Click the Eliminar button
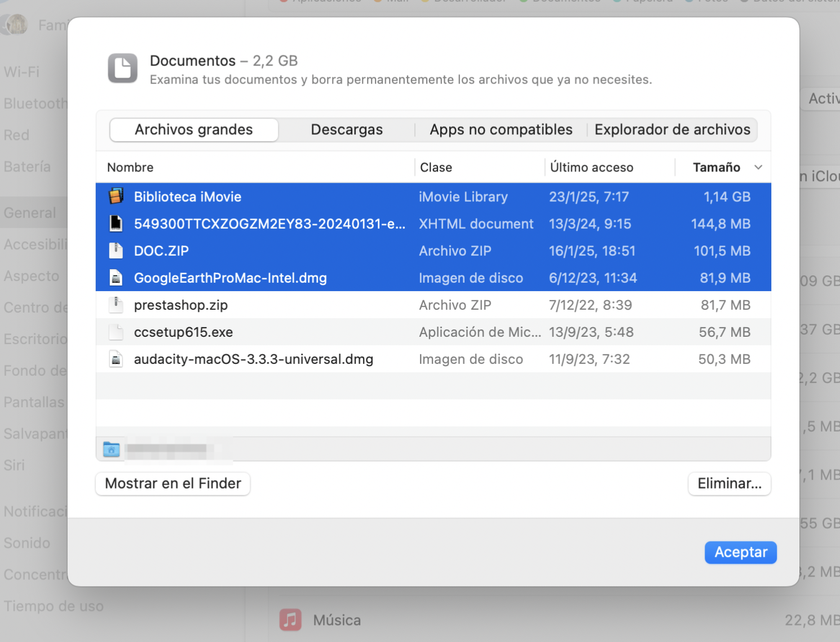This screenshot has height=642, width=840. [x=729, y=483]
